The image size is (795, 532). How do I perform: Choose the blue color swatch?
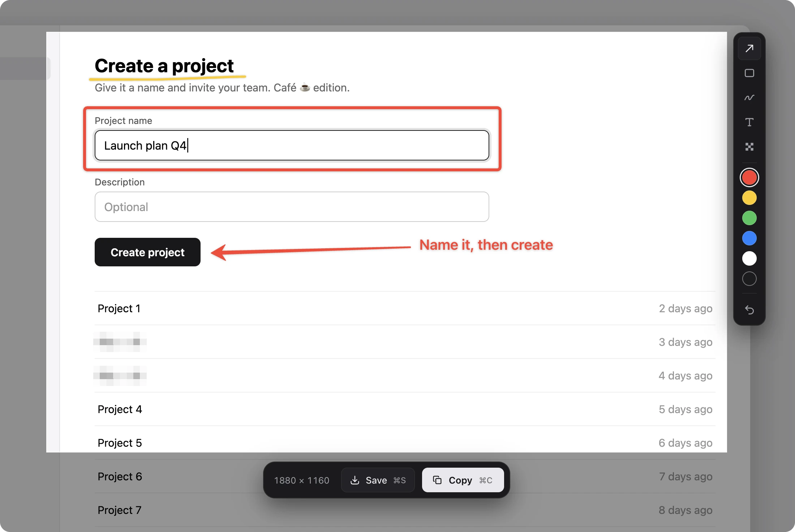click(x=749, y=238)
